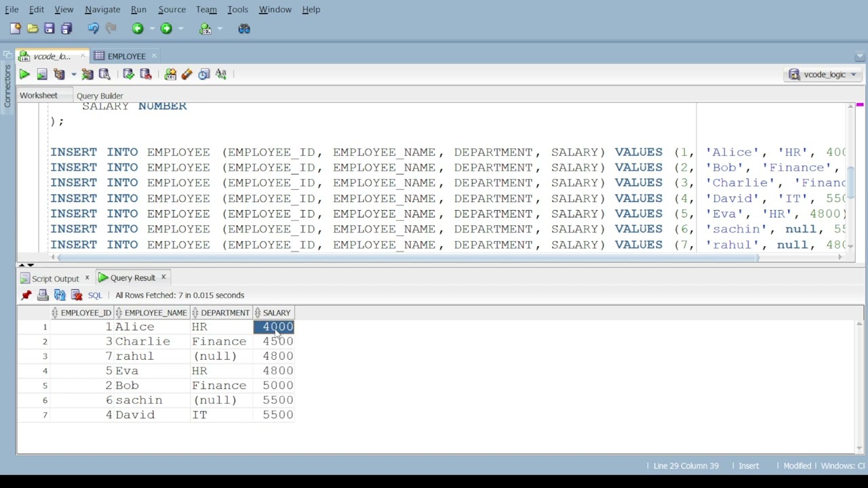Switch to the Script Output tab

click(55, 279)
